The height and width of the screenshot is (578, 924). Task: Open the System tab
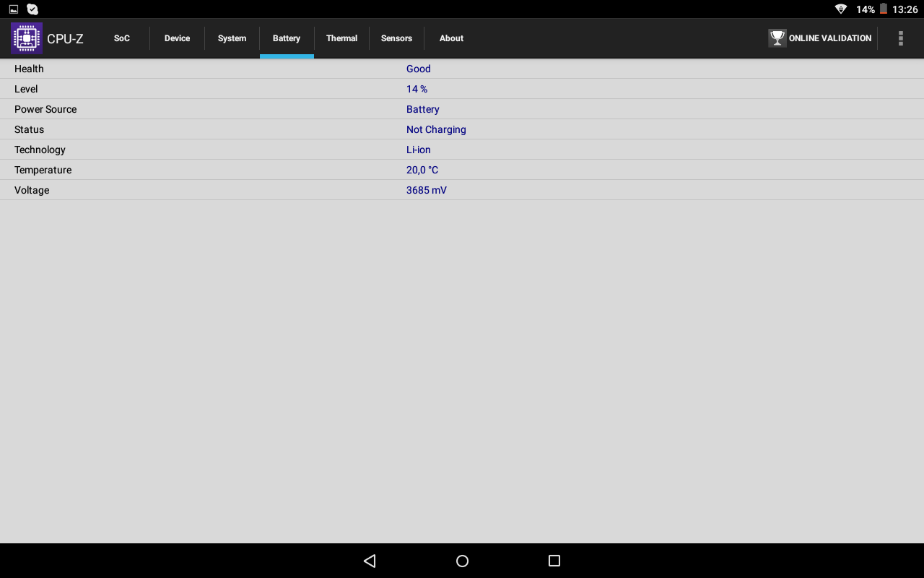click(232, 38)
